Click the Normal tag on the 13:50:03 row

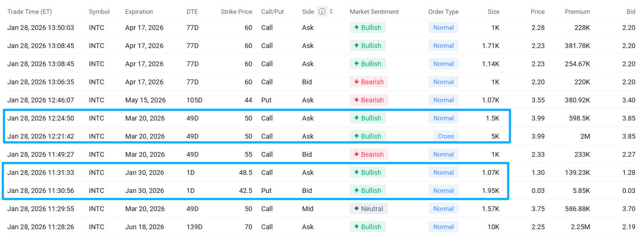(x=443, y=27)
